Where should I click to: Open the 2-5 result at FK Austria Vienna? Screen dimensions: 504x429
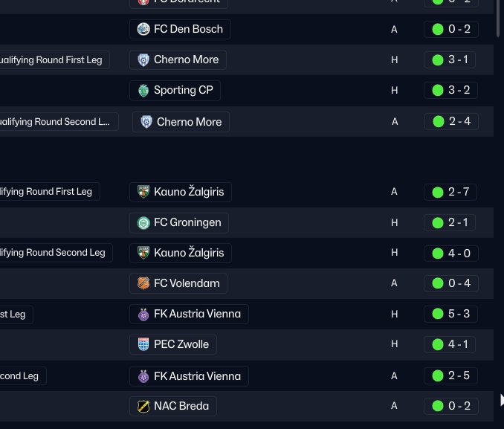[450, 375]
